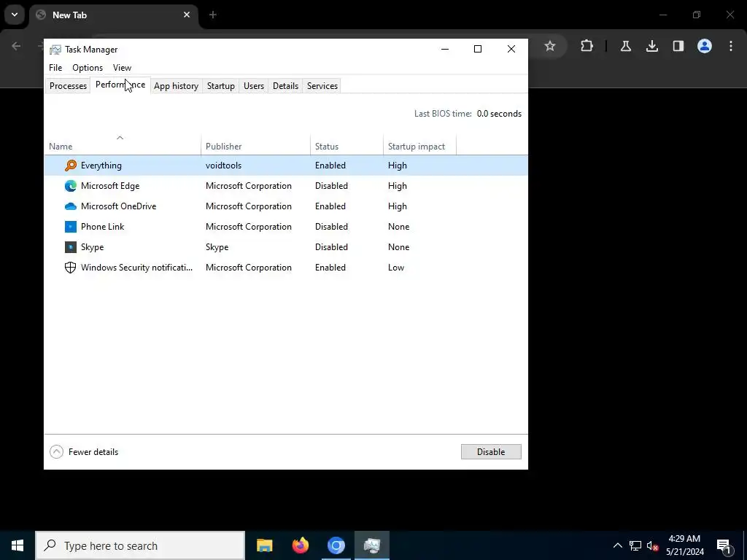Viewport: 747px width, 560px height.
Task: Open the muted volume icon in the tray
Action: pyautogui.click(x=652, y=545)
